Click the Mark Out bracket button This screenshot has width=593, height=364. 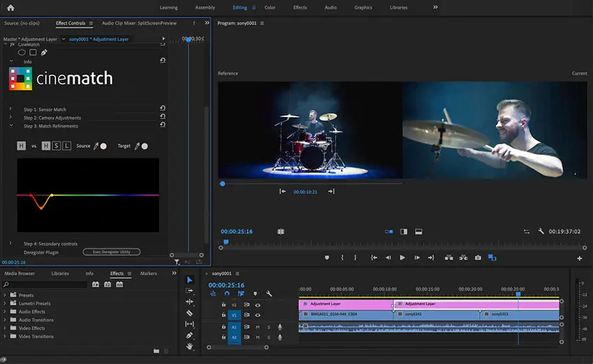[x=355, y=258]
